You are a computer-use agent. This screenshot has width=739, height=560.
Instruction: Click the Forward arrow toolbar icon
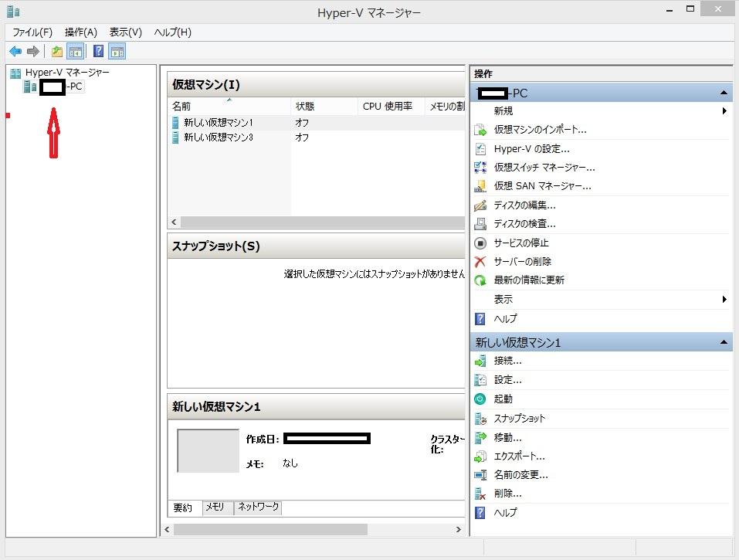coord(33,51)
